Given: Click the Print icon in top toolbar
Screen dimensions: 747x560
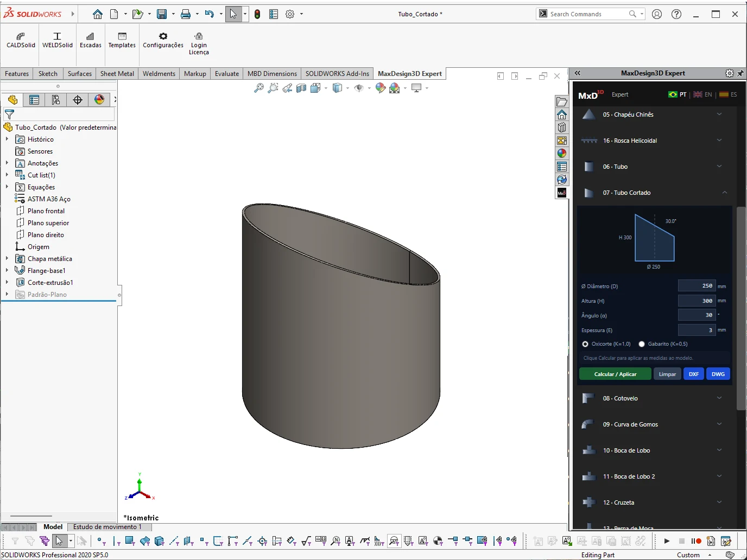Looking at the screenshot, I should 186,14.
